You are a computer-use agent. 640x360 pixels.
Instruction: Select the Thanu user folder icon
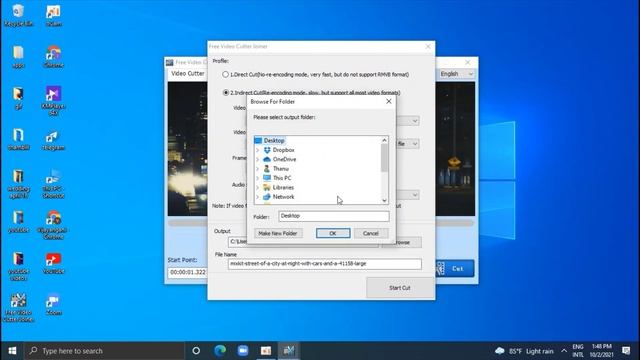[x=267, y=169]
